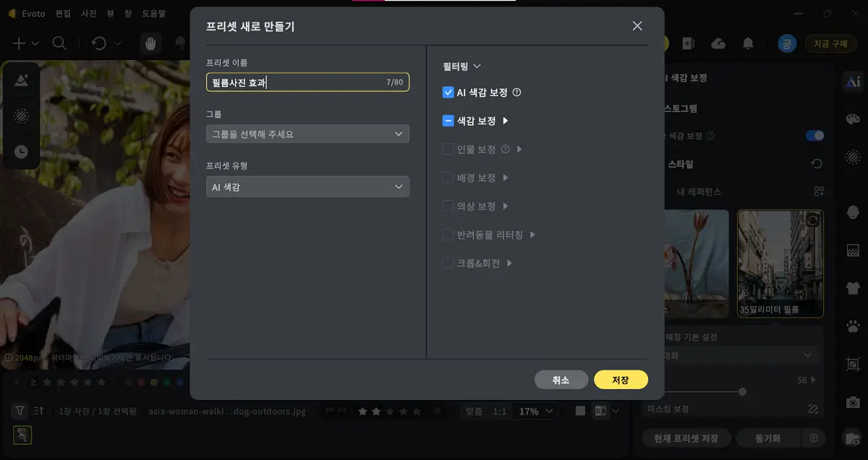Click the 현재 프리셋 저장 button
The image size is (868, 460).
[x=686, y=438]
